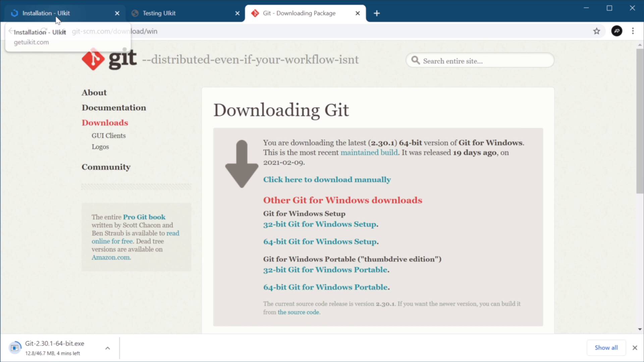The height and width of the screenshot is (362, 644).
Task: Collapse the address bar suggestion for getuikit.com
Action: coord(31,42)
